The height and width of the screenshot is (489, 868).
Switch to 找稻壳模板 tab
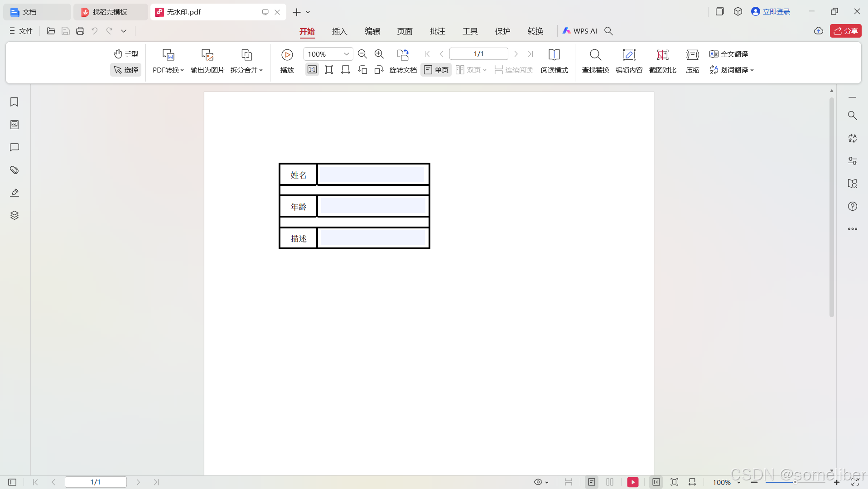point(110,12)
